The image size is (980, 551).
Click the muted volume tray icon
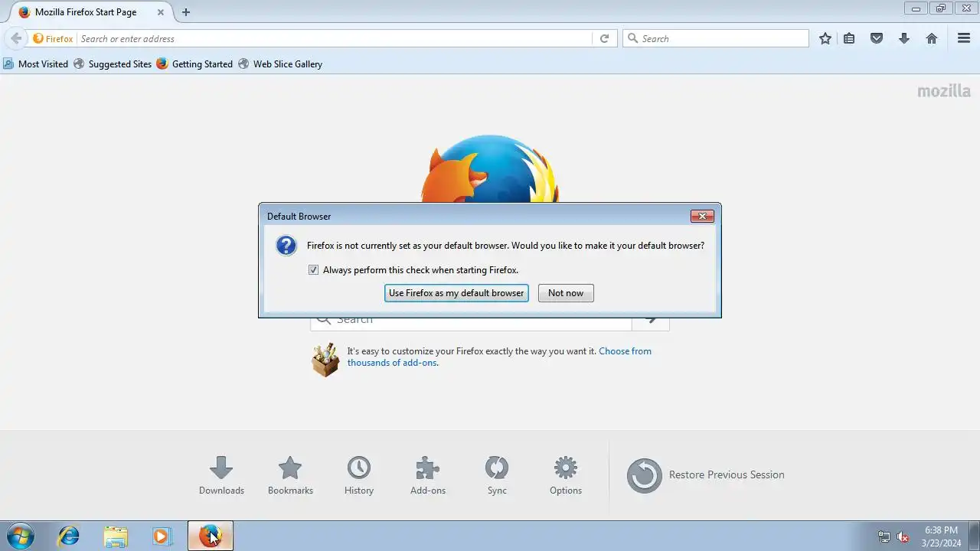click(903, 536)
